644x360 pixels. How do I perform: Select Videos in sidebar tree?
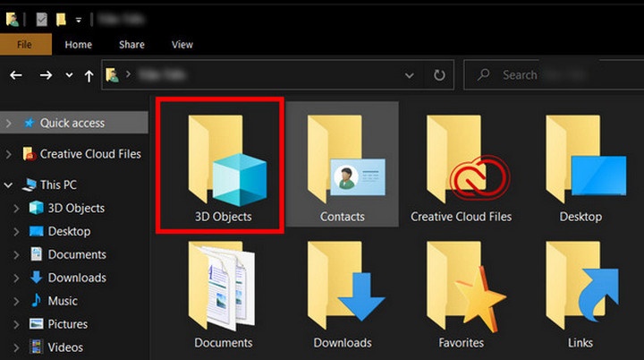pos(56,347)
